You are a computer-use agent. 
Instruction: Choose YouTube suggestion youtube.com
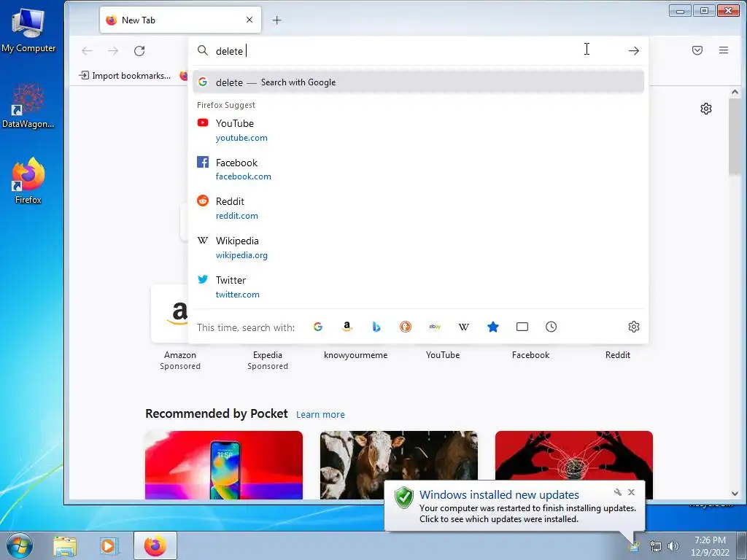(x=418, y=131)
